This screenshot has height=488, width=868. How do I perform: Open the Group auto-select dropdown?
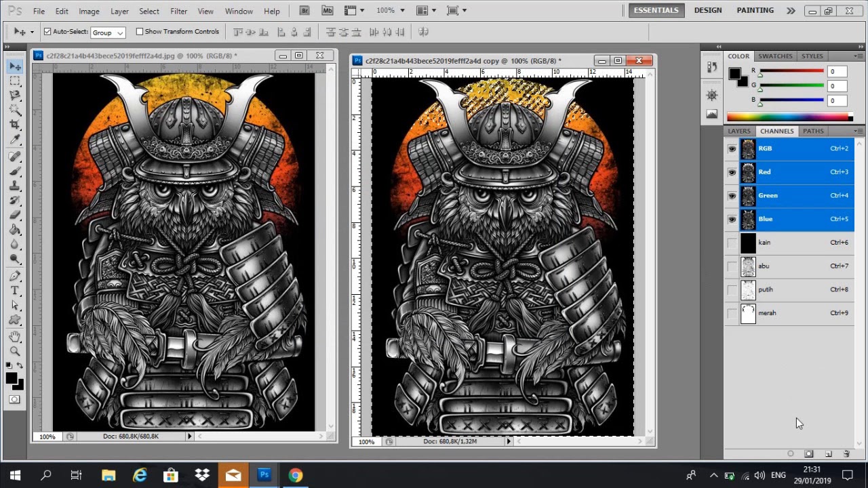[108, 33]
